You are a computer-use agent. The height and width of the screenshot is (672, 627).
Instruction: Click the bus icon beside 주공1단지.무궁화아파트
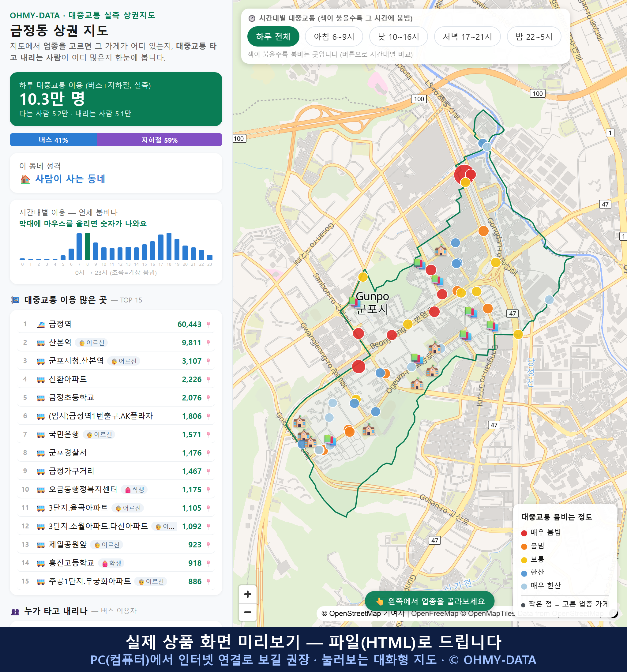(x=40, y=582)
